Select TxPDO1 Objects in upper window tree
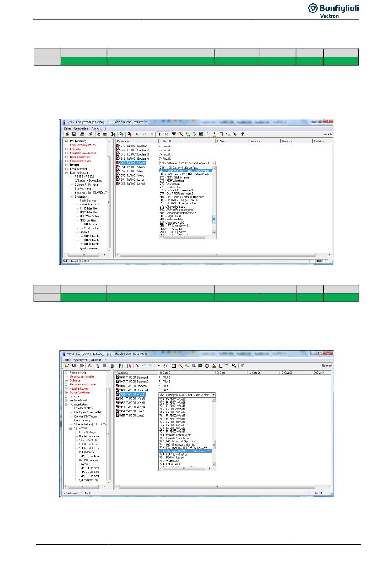This screenshot has width=392, height=569. (x=90, y=236)
